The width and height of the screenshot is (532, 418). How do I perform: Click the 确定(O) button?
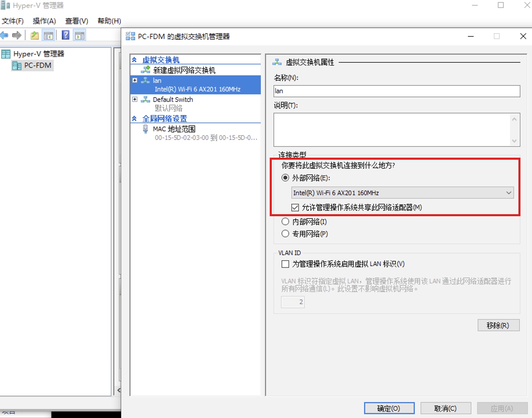[389, 408]
